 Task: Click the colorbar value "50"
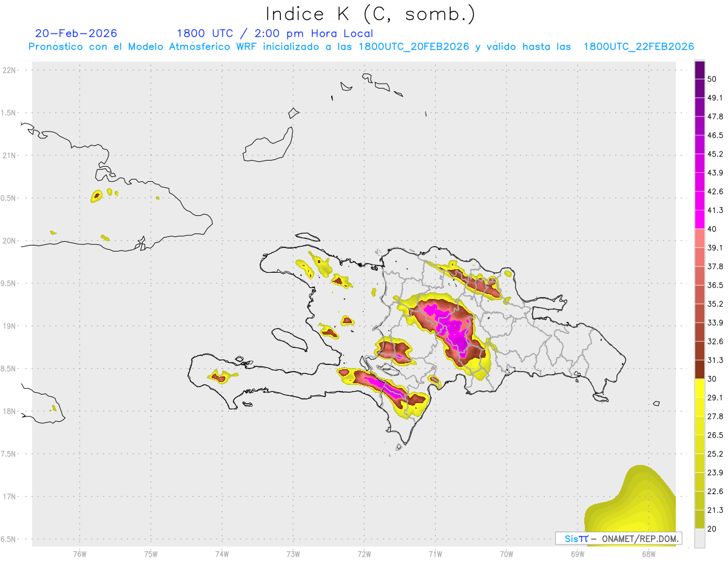click(x=713, y=79)
